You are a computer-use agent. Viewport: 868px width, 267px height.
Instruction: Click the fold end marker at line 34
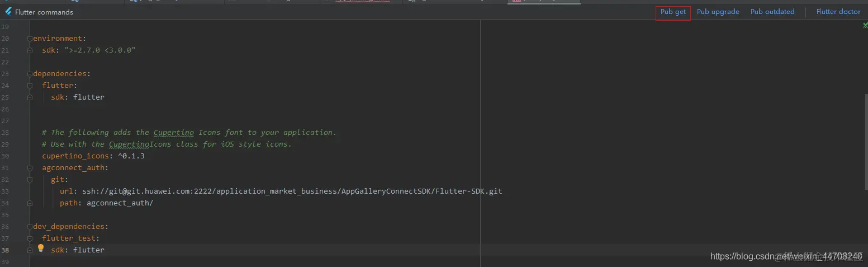(x=30, y=203)
